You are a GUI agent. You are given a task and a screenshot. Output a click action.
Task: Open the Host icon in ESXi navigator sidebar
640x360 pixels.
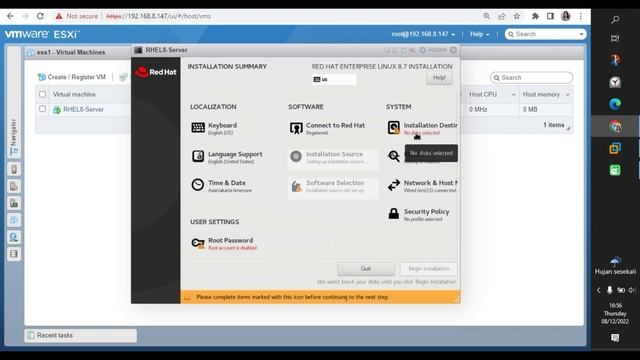coord(14,169)
